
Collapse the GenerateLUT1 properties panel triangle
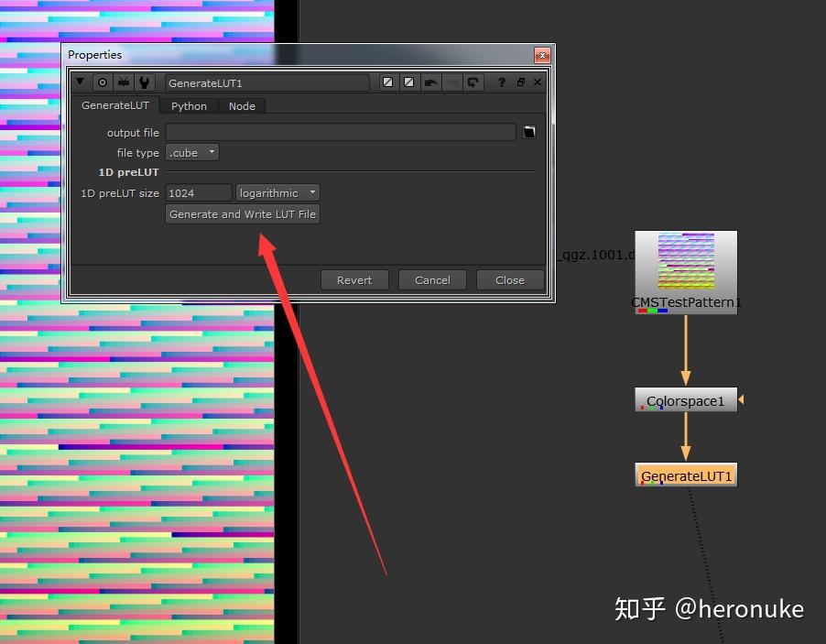pos(80,82)
